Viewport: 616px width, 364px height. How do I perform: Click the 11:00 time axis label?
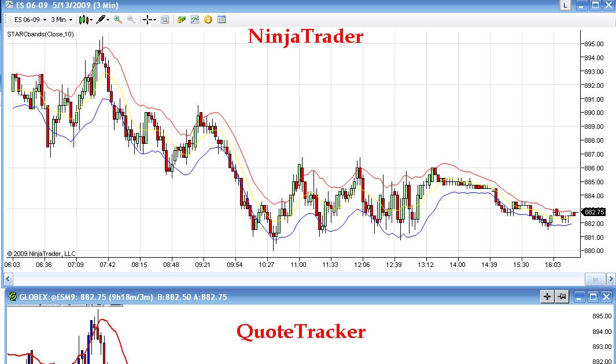coord(298,265)
